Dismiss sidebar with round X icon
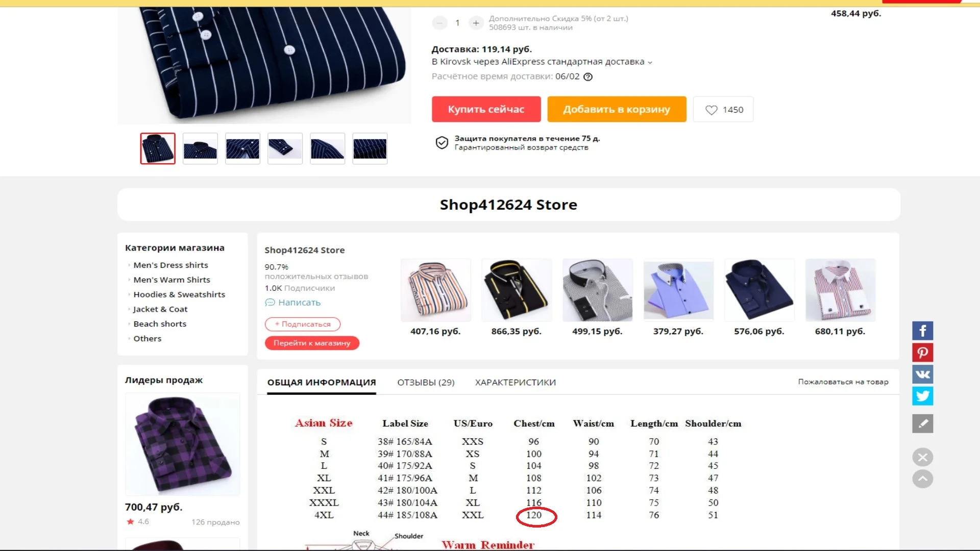This screenshot has height=551, width=980. click(x=922, y=457)
